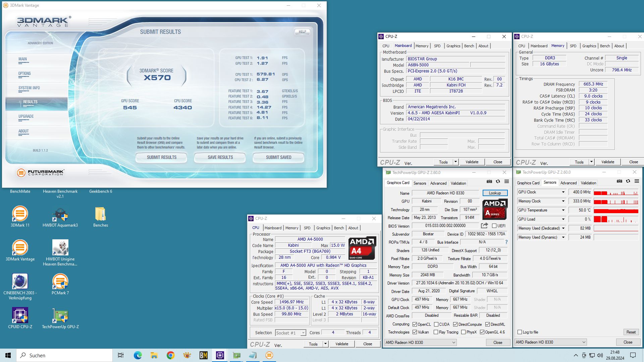Switch to the SPD tab in CPU-Z Mainboard window
The width and height of the screenshot is (644, 362).
click(x=437, y=46)
